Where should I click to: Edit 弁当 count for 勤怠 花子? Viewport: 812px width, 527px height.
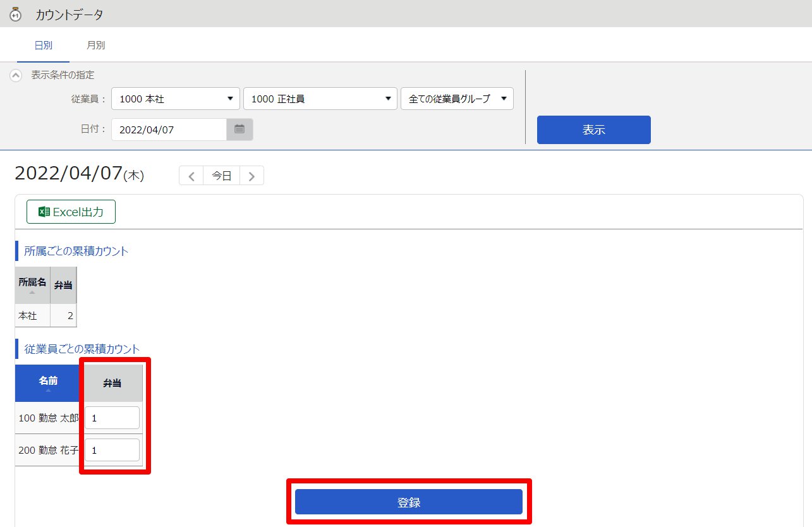112,450
